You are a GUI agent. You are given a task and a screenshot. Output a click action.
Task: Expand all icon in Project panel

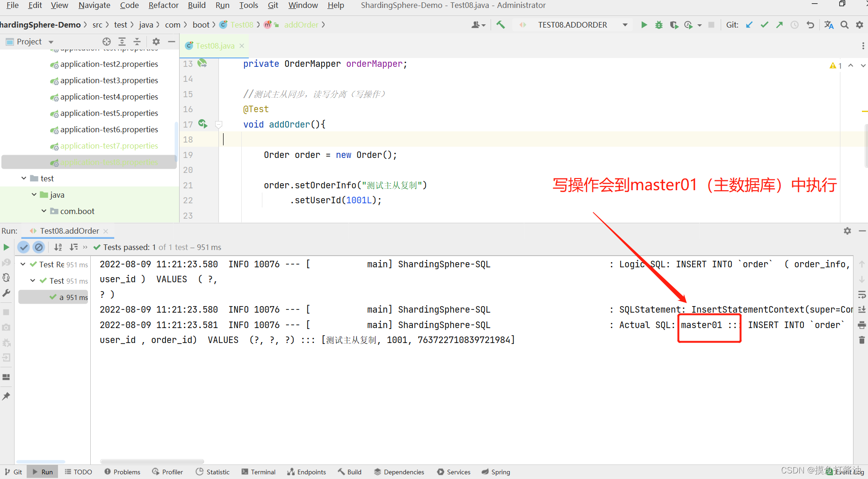pyautogui.click(x=122, y=42)
